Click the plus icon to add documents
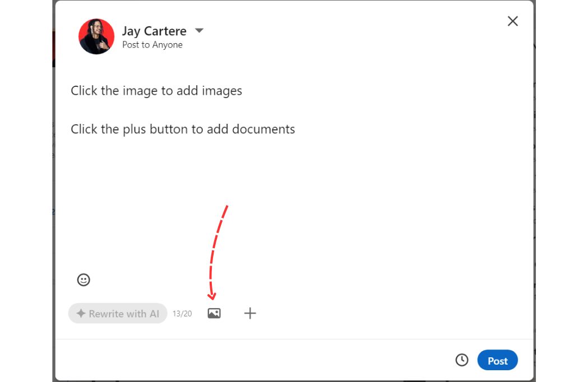The width and height of the screenshot is (588, 382). pyautogui.click(x=250, y=313)
